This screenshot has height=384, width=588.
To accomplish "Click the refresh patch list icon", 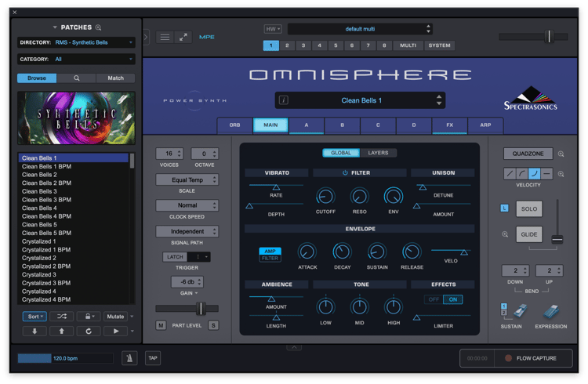I will point(89,331).
